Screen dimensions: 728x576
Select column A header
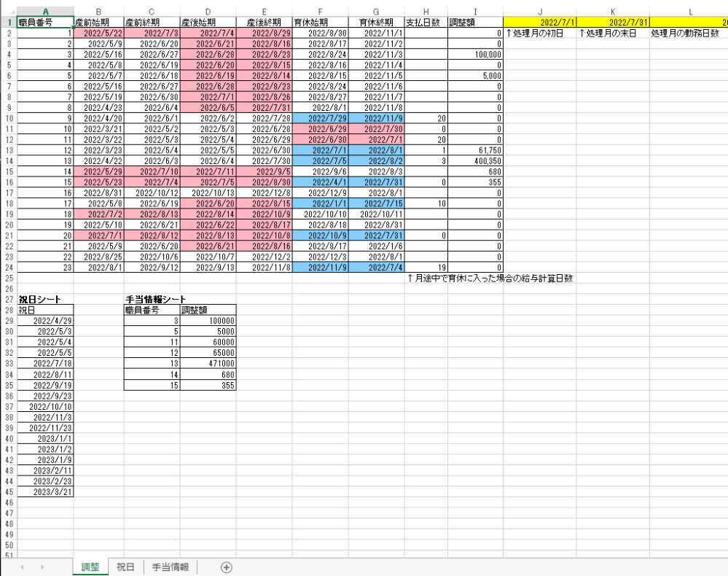pyautogui.click(x=44, y=12)
